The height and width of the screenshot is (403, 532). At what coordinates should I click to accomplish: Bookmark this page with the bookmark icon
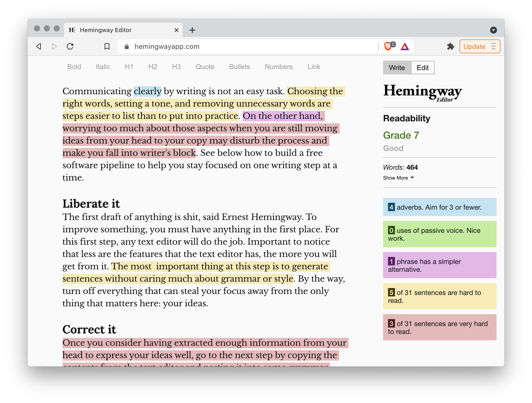tap(107, 46)
